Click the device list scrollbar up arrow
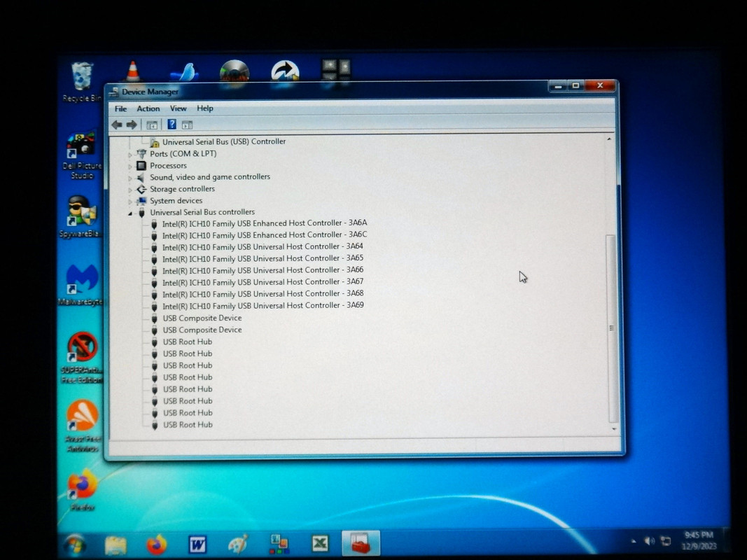 [x=609, y=139]
